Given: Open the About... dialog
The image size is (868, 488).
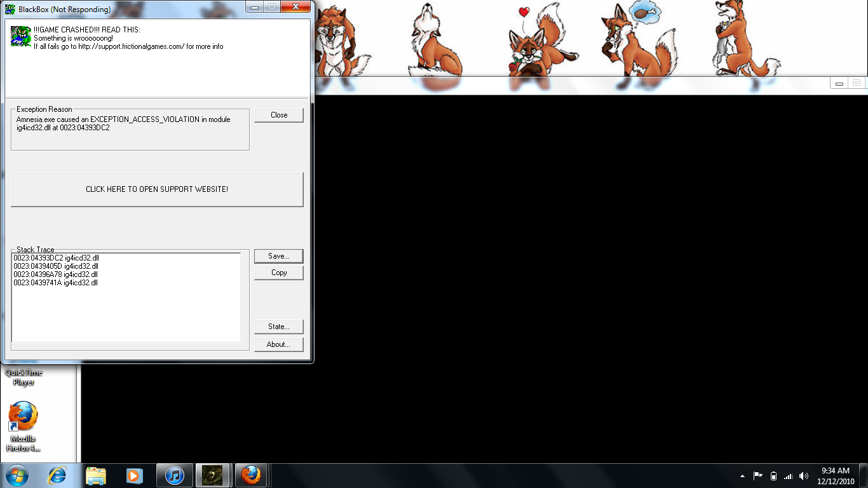Looking at the screenshot, I should [278, 344].
